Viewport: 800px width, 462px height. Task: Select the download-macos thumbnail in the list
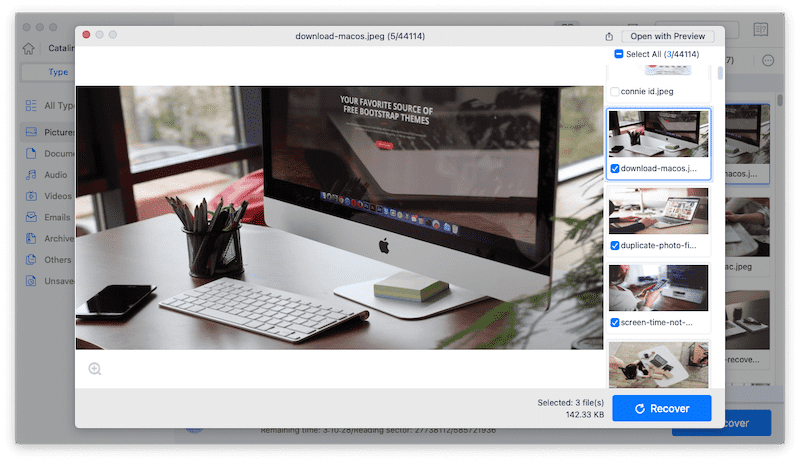click(658, 134)
